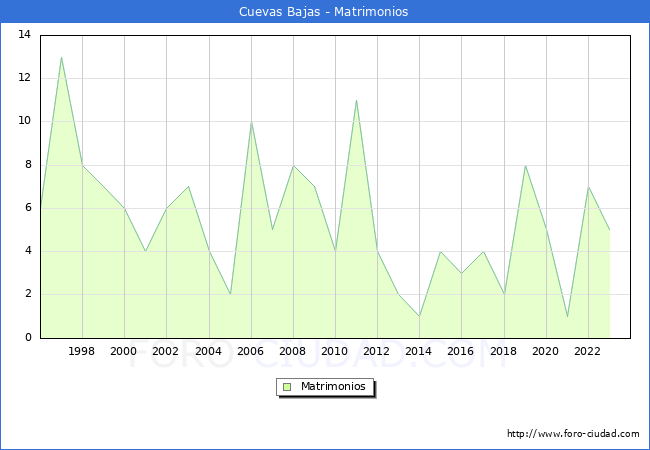650x450 pixels.
Task: Click the x-axis label 2000
Action: [x=123, y=351]
